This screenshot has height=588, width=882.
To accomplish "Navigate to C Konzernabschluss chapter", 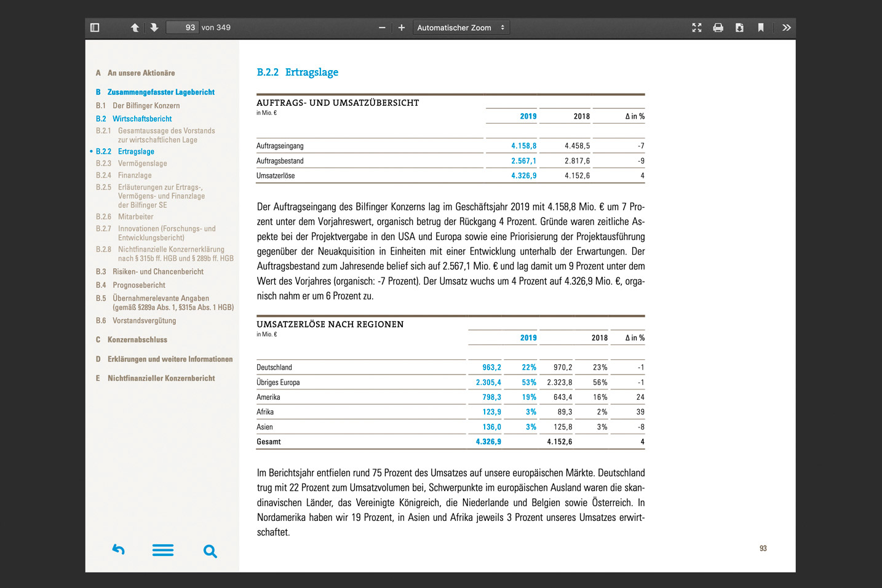I will click(137, 340).
